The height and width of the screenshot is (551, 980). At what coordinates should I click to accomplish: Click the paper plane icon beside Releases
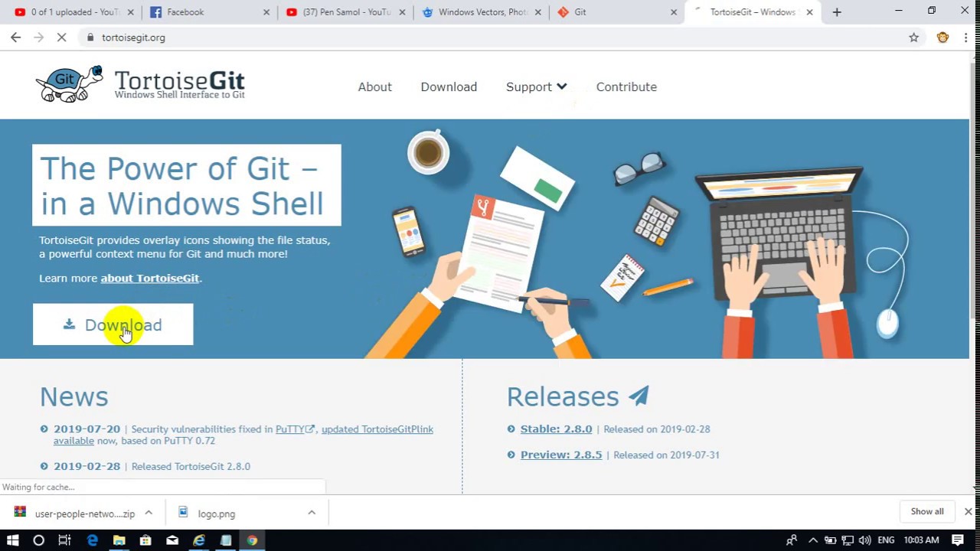(639, 396)
